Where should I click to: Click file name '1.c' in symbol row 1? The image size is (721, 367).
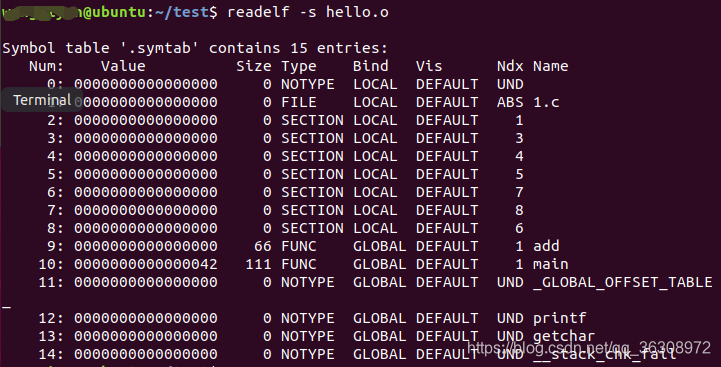tap(546, 102)
